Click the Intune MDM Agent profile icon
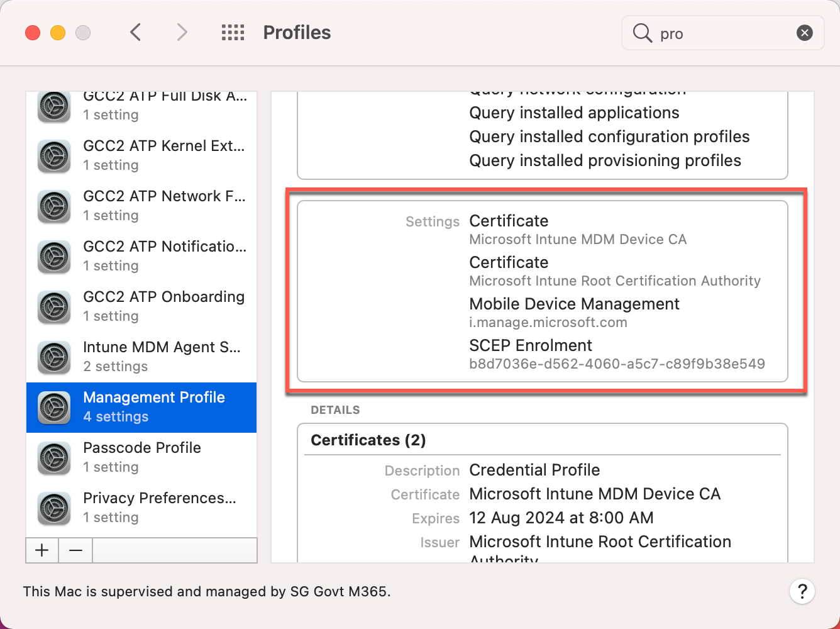The width and height of the screenshot is (840, 629). (x=53, y=357)
